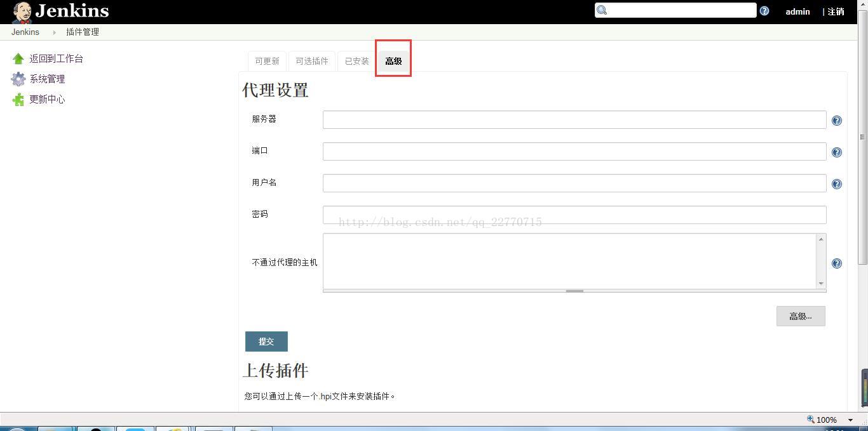Image resolution: width=868 pixels, height=431 pixels.
Task: Click the Jenkins breadcrumb link
Action: (25, 32)
